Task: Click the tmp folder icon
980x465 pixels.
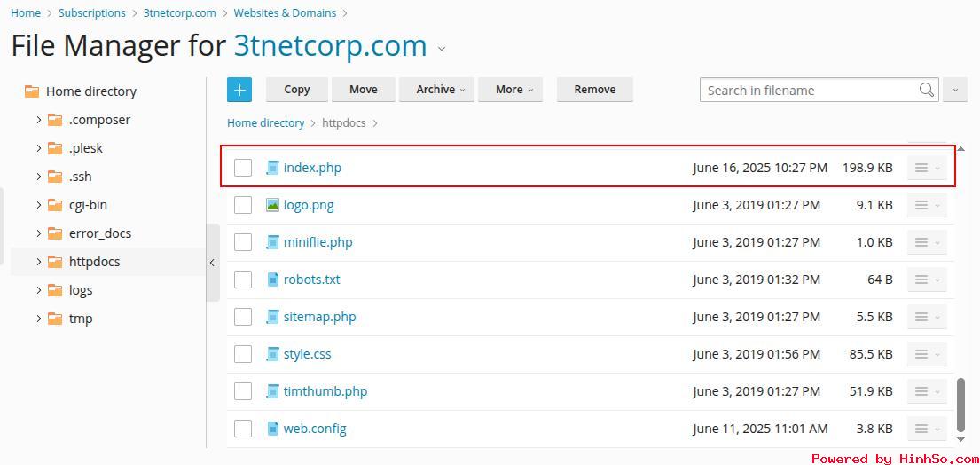Action: pos(55,318)
